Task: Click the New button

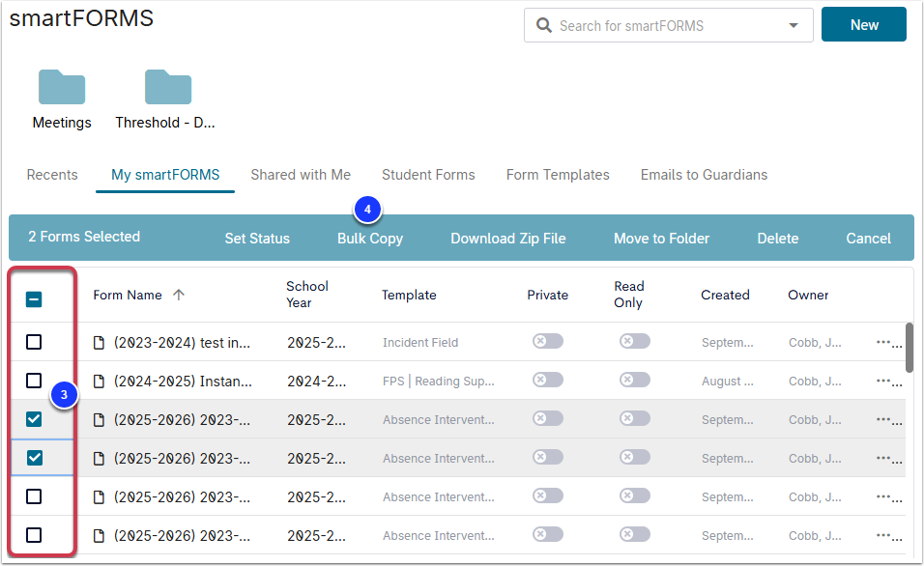Action: 864,25
